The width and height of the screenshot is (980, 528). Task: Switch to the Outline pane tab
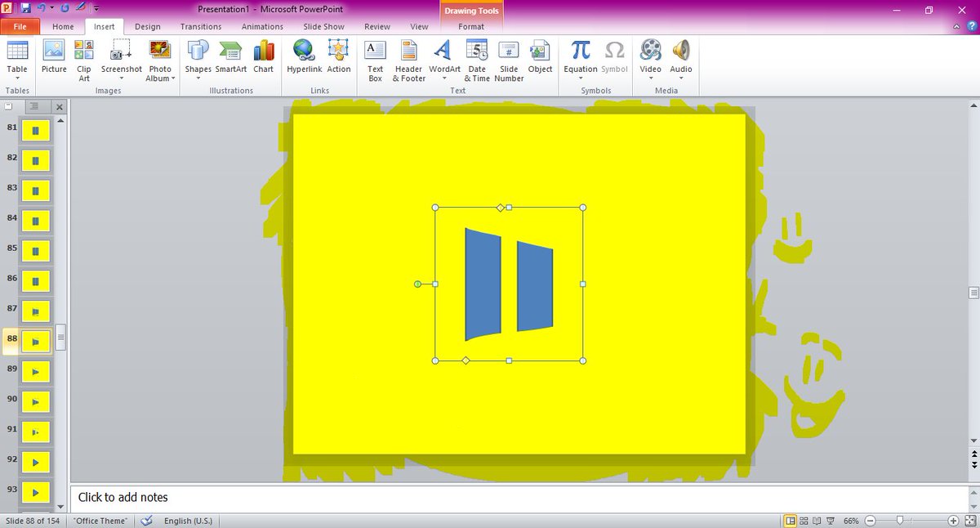point(33,106)
